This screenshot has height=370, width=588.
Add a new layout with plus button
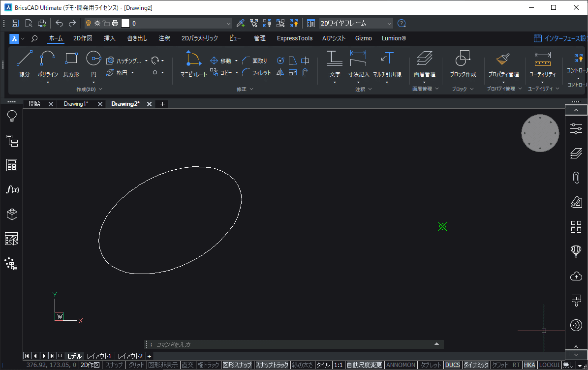pyautogui.click(x=149, y=356)
